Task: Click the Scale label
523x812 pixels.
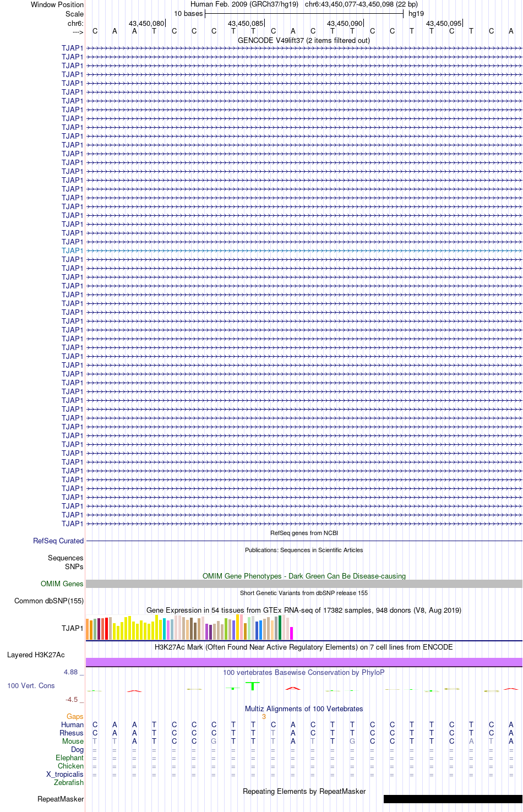Action: [74, 14]
